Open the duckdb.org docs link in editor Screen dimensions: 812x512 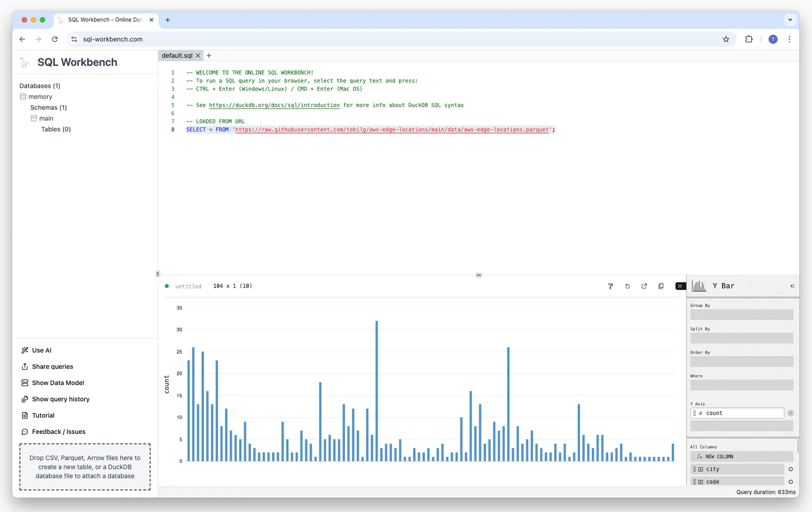tap(274, 105)
